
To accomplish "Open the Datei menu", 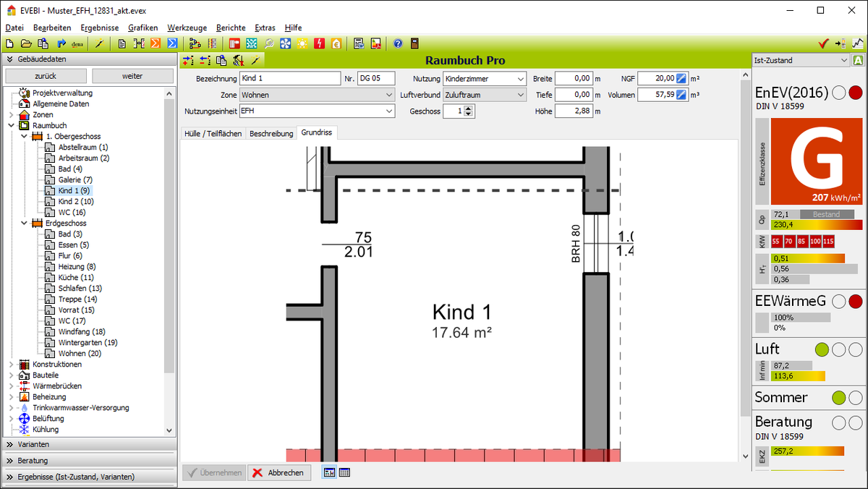I will [x=14, y=27].
